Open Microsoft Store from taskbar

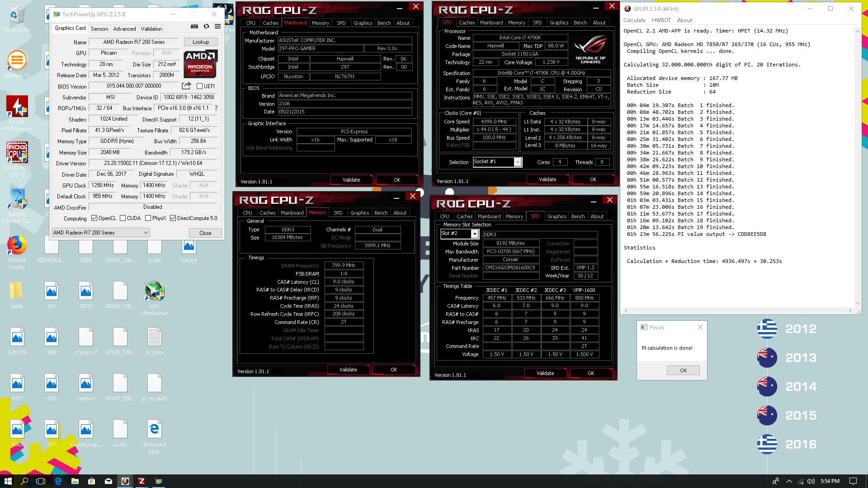tap(91, 481)
